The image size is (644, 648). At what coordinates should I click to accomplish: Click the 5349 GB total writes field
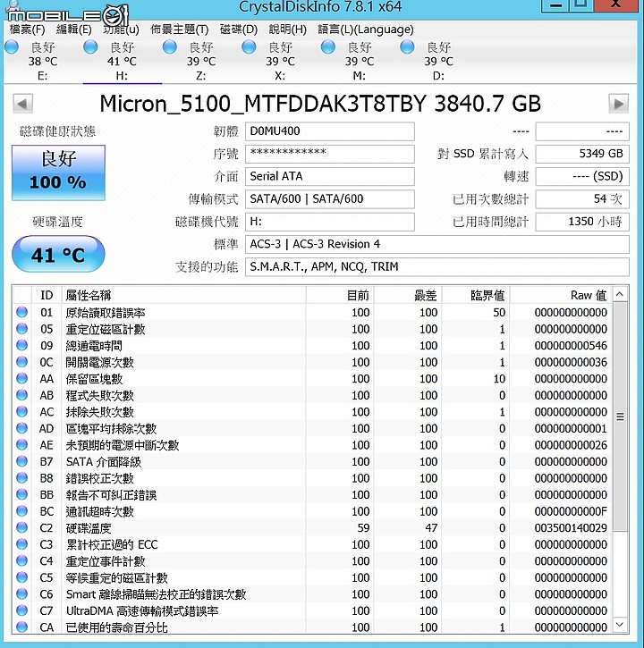[x=582, y=154]
